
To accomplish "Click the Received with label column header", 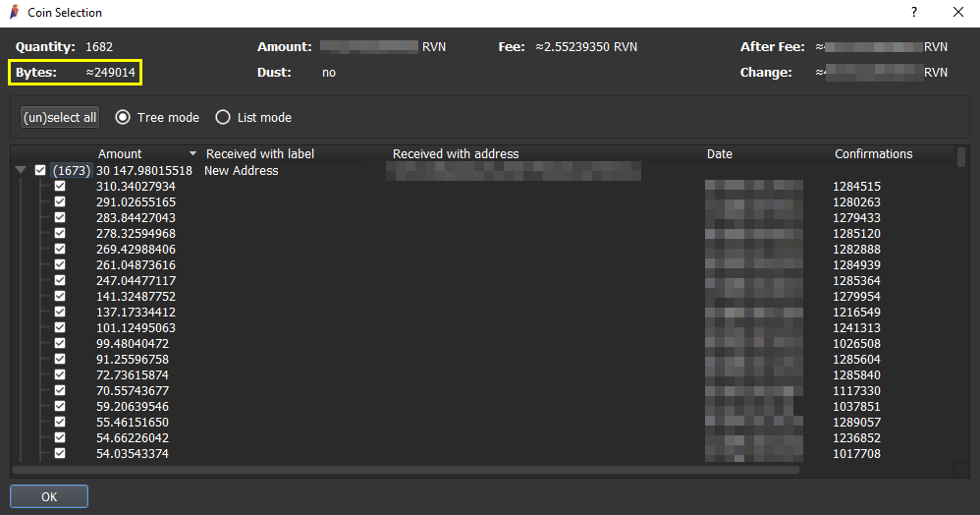I will click(x=260, y=154).
